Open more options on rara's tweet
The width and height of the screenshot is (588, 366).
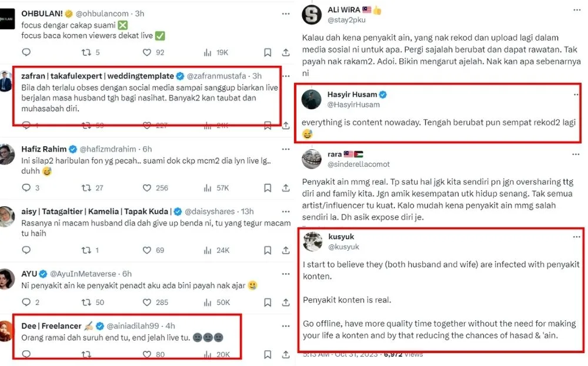click(576, 154)
